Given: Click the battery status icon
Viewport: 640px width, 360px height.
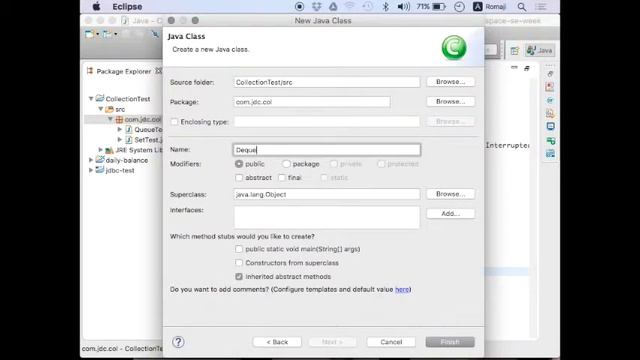Looking at the screenshot, I should pos(439,7).
